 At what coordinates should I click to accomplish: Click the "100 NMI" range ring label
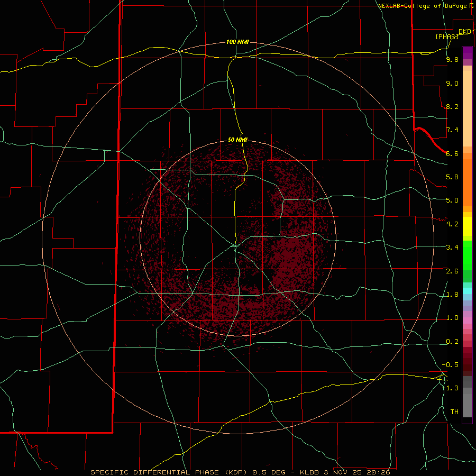pyautogui.click(x=237, y=42)
